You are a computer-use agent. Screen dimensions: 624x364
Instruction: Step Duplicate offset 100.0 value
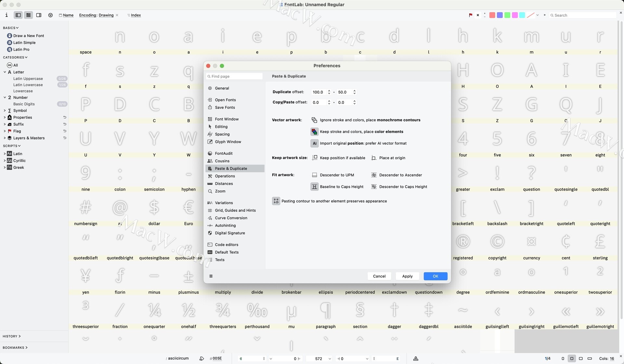coord(329,92)
